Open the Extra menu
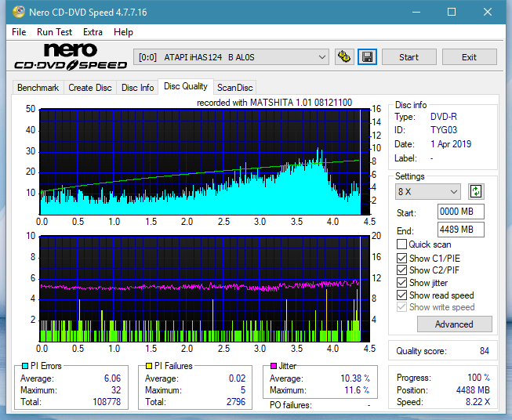Screen dimensions: 512x420 93,32
